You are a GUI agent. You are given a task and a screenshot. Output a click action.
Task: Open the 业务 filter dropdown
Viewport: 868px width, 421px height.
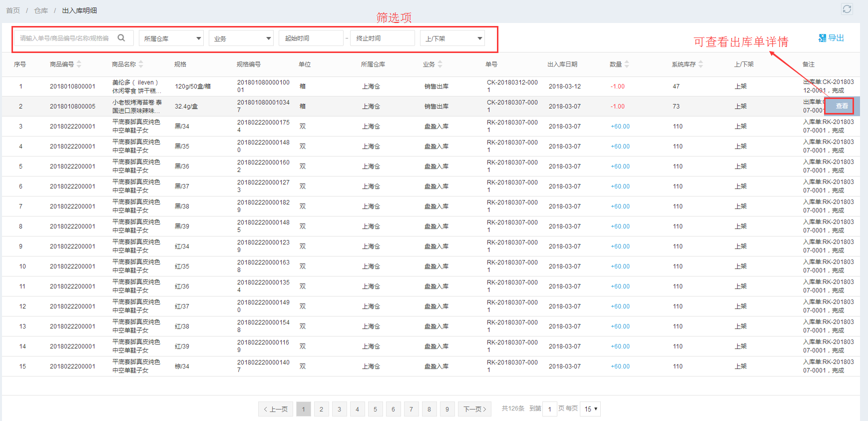(x=241, y=38)
